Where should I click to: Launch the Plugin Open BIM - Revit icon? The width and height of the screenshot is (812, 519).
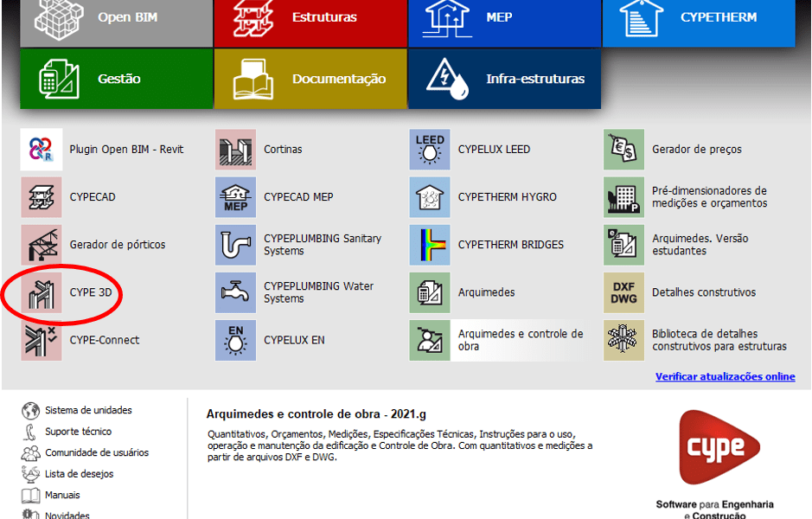pyautogui.click(x=42, y=149)
